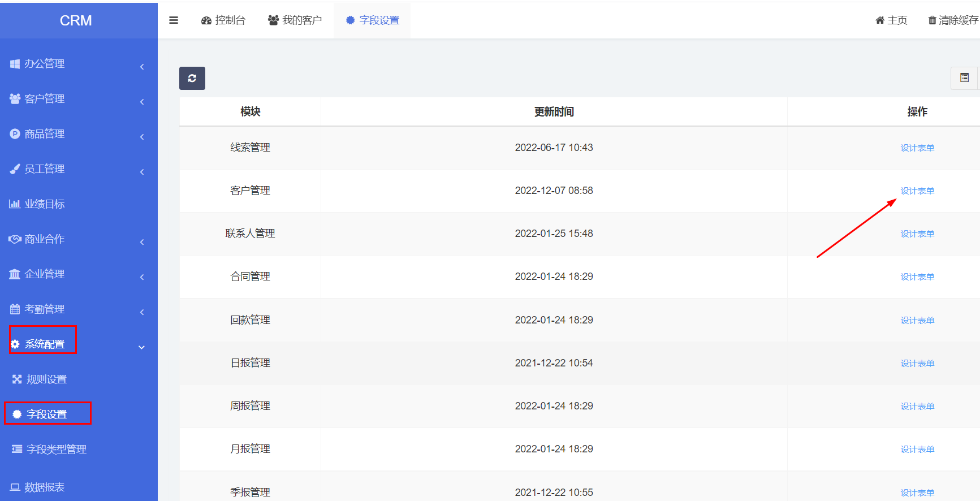
Task: Open 规则设置 in the sidebar
Action: (x=46, y=379)
